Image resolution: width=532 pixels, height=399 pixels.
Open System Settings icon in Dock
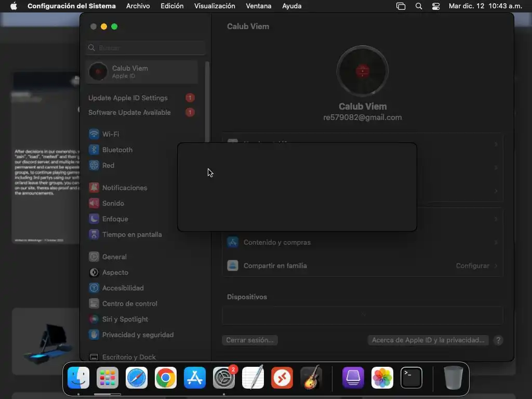[224, 378]
